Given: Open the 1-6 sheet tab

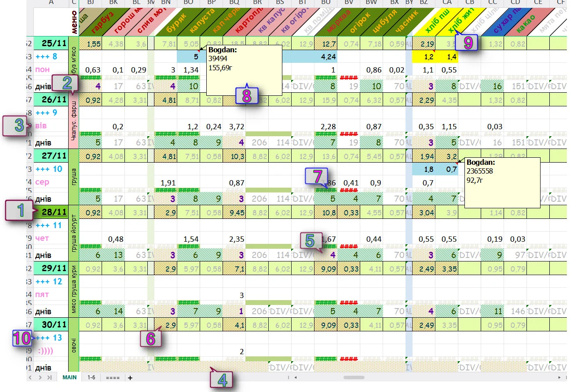Looking at the screenshot, I should click(91, 377).
